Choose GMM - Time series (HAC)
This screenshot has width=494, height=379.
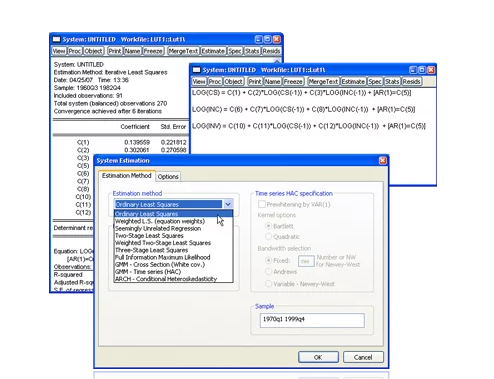point(173,272)
